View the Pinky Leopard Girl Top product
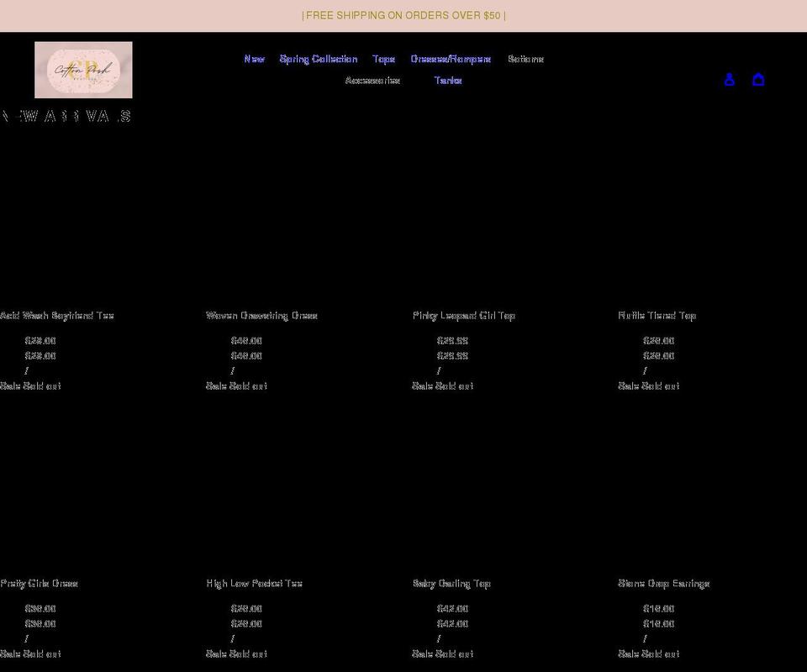The height and width of the screenshot is (672, 807). point(464,316)
